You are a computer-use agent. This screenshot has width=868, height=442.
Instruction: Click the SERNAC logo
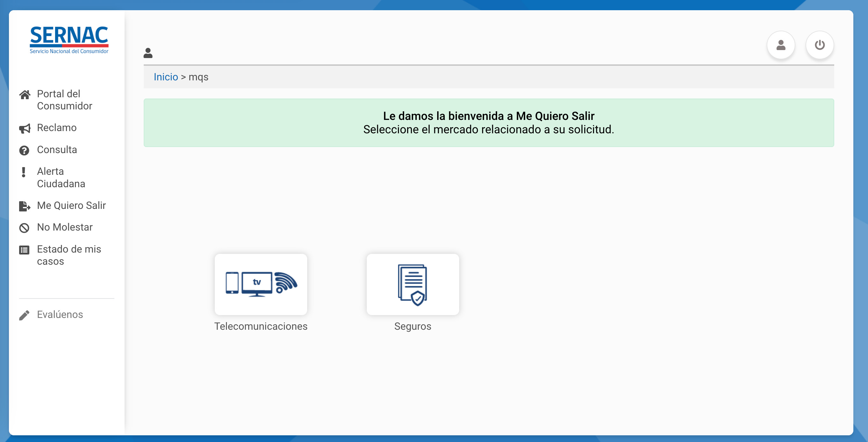[x=69, y=40]
